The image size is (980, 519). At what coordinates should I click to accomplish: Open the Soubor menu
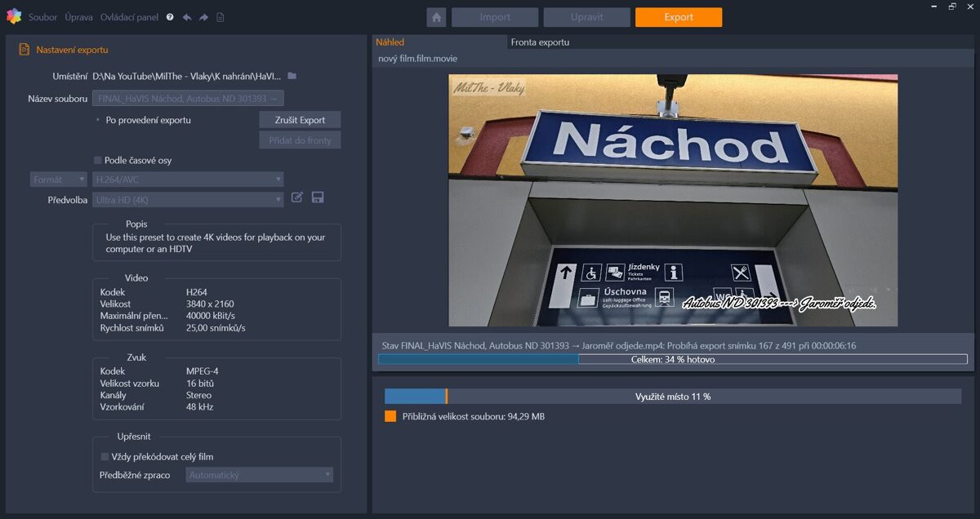42,16
